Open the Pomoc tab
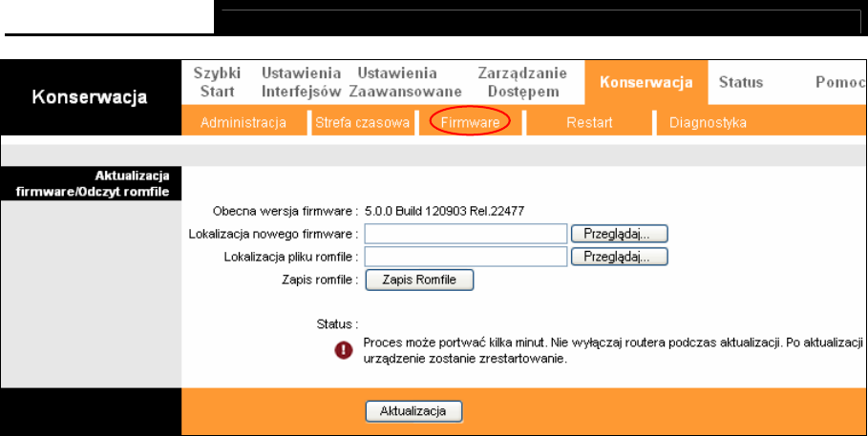This screenshot has width=868, height=436. (840, 82)
